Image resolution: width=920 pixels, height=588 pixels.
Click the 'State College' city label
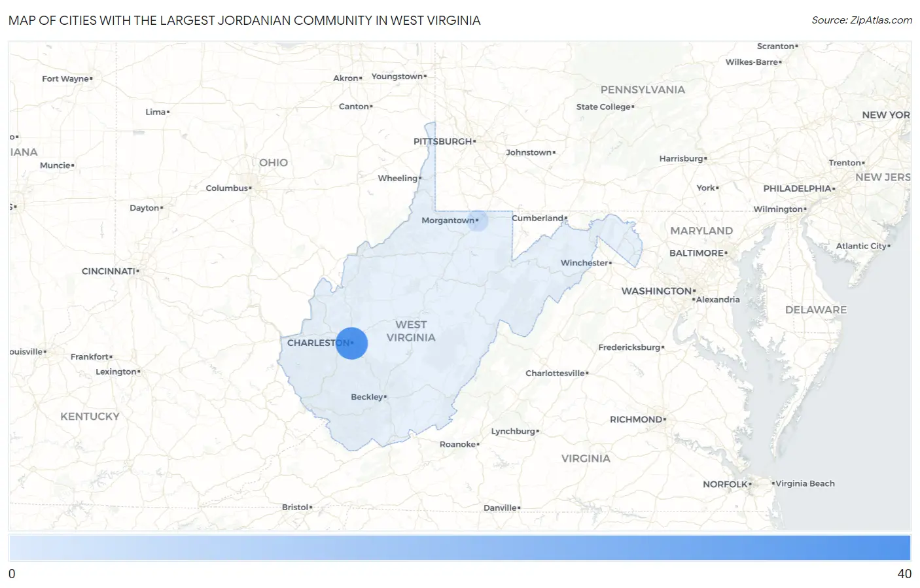tap(603, 107)
